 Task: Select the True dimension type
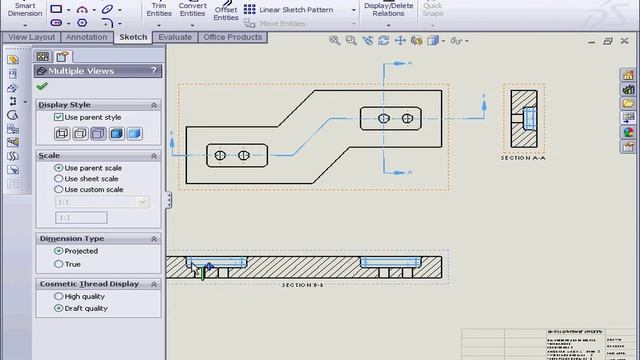58,264
